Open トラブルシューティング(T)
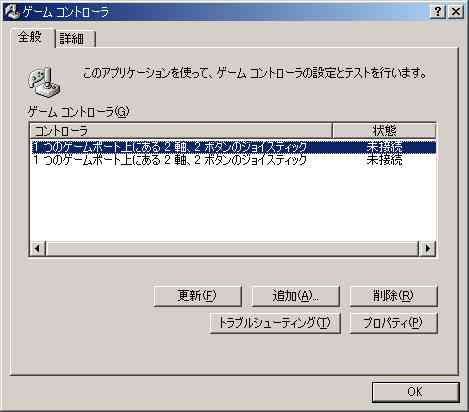This screenshot has height=412, width=469. tap(275, 322)
